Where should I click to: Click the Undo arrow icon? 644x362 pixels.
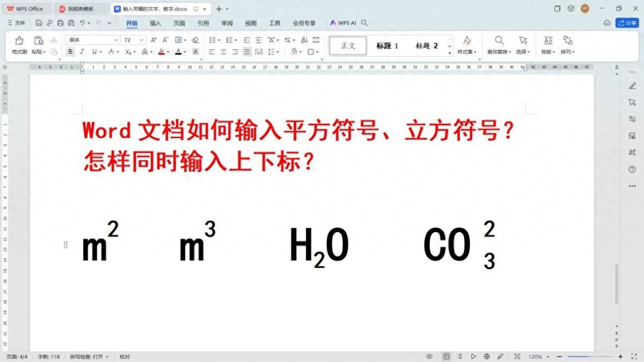(82, 23)
